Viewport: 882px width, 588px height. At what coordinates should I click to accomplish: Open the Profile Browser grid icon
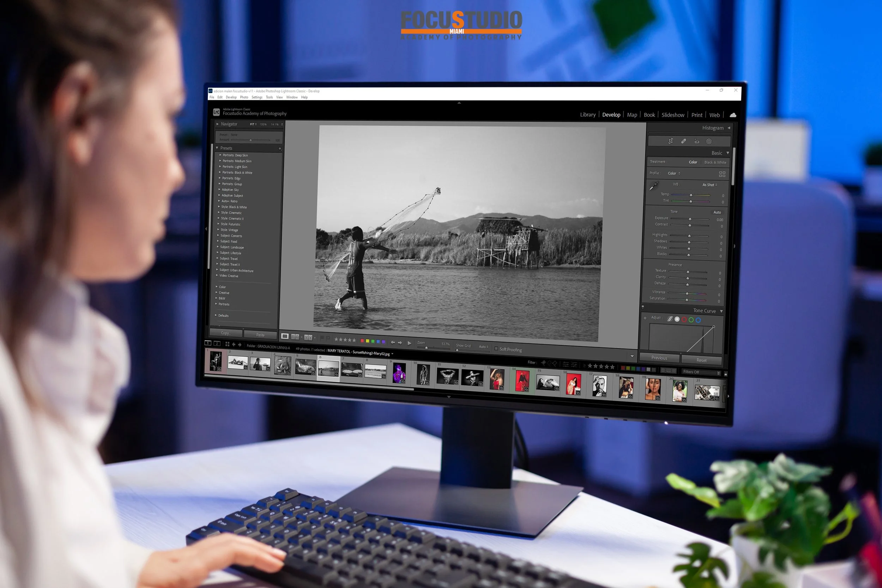click(722, 174)
